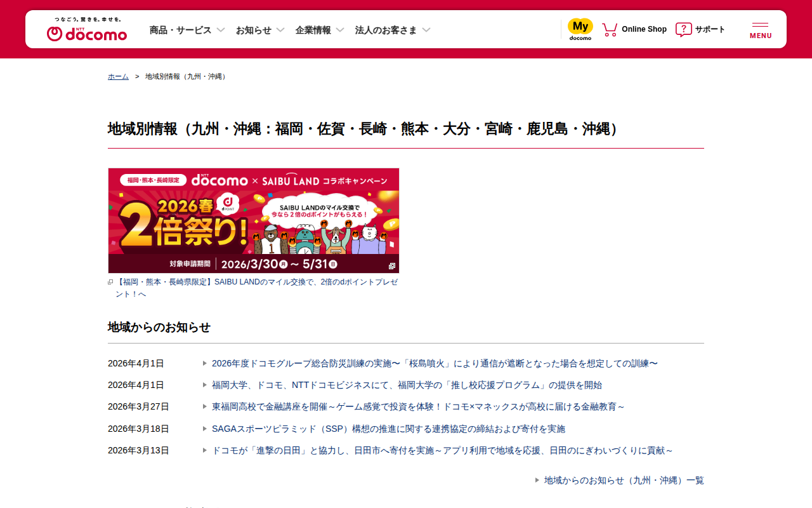The height and width of the screenshot is (508, 812).
Task: View 地域からのお知らせ（九州・沖縄）一覧
Action: point(624,480)
